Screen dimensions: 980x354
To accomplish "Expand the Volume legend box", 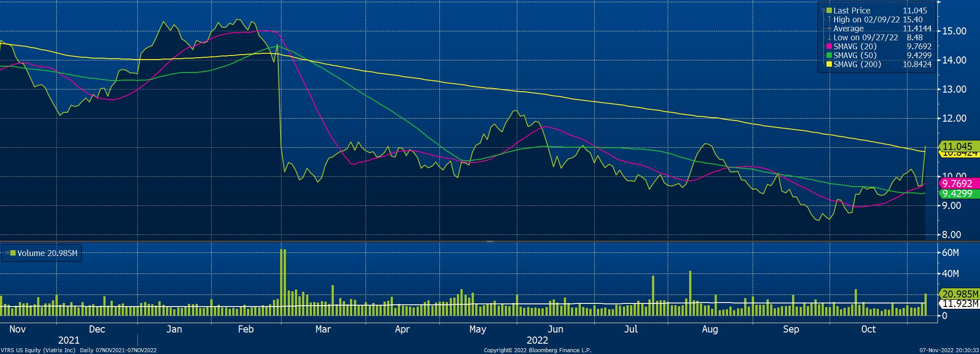I will tap(7, 253).
